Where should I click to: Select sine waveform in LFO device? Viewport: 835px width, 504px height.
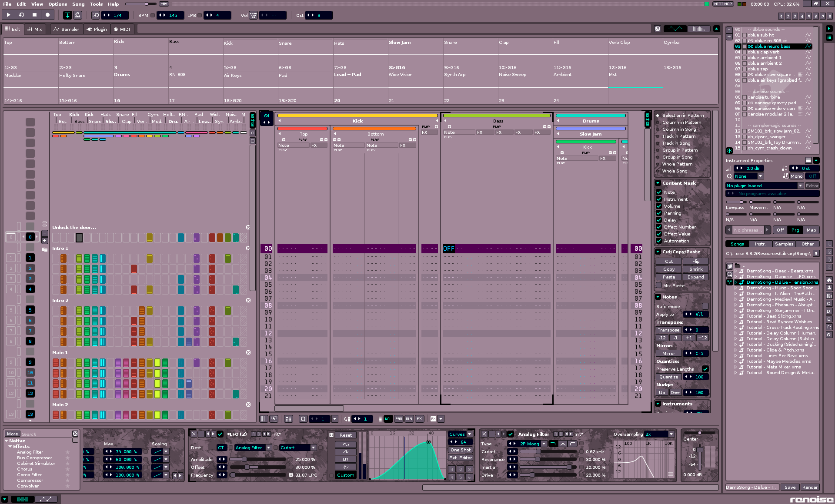(x=346, y=444)
